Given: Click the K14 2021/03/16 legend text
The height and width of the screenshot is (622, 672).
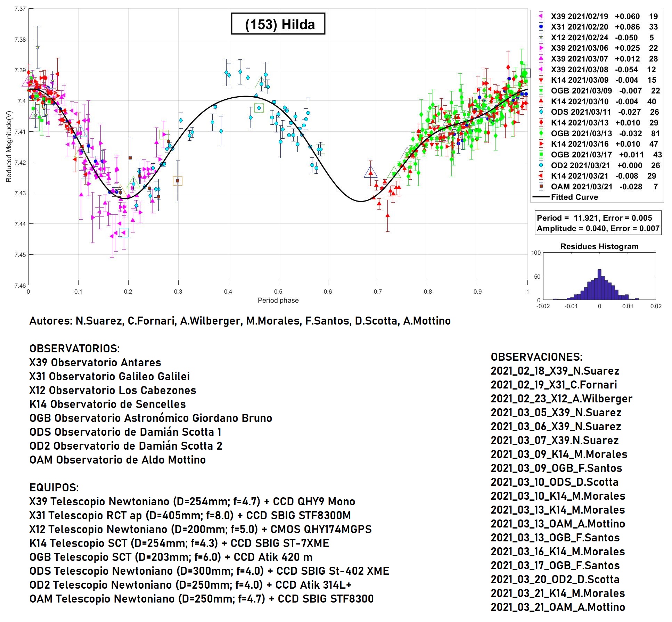Looking at the screenshot, I should pos(580,144).
